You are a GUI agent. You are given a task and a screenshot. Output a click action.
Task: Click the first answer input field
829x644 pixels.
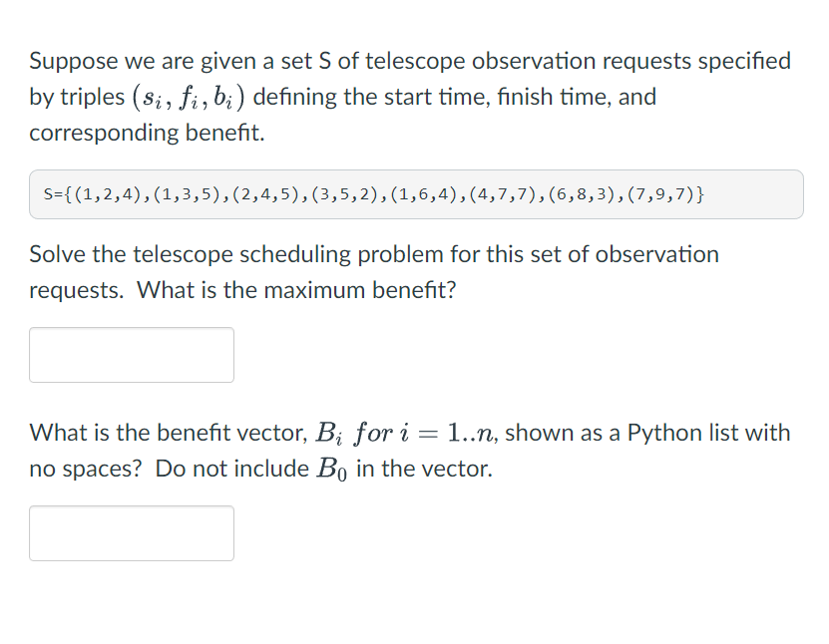coord(132,354)
